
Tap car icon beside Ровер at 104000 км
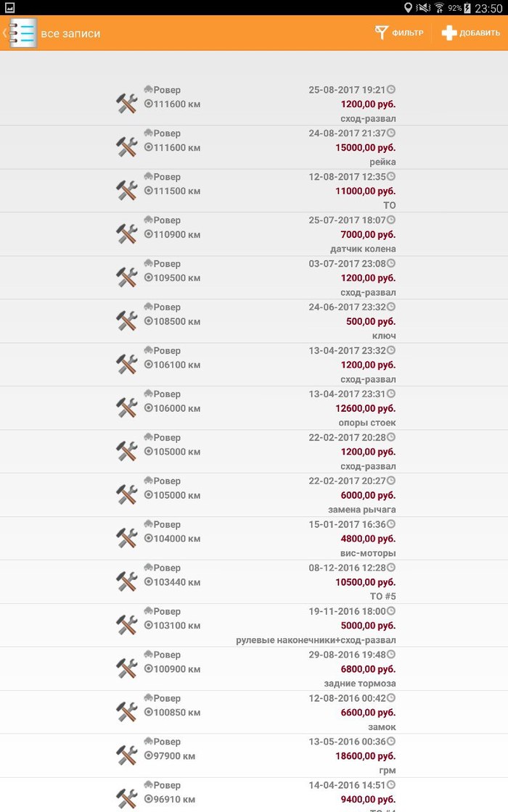point(148,524)
